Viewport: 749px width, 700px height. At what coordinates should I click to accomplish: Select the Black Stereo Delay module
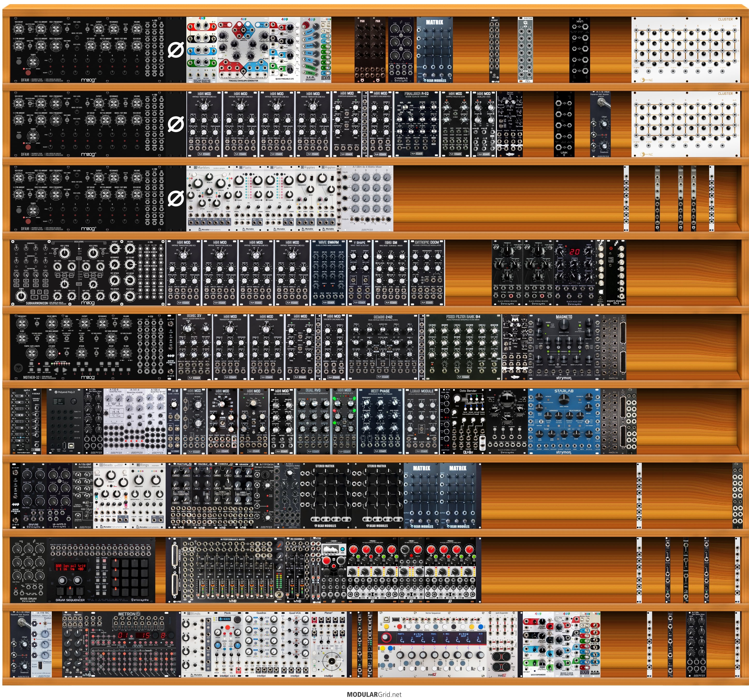[x=507, y=421]
